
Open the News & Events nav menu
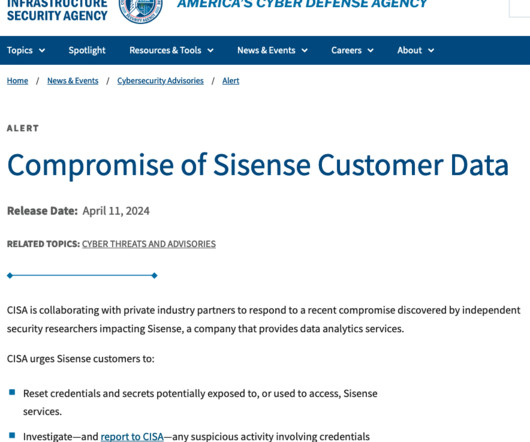[x=272, y=50]
